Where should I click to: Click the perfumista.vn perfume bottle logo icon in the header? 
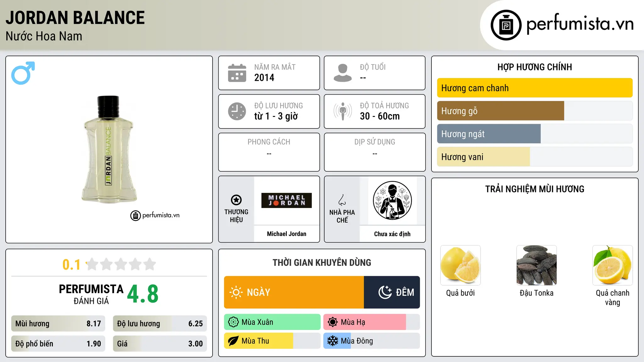pyautogui.click(x=506, y=25)
